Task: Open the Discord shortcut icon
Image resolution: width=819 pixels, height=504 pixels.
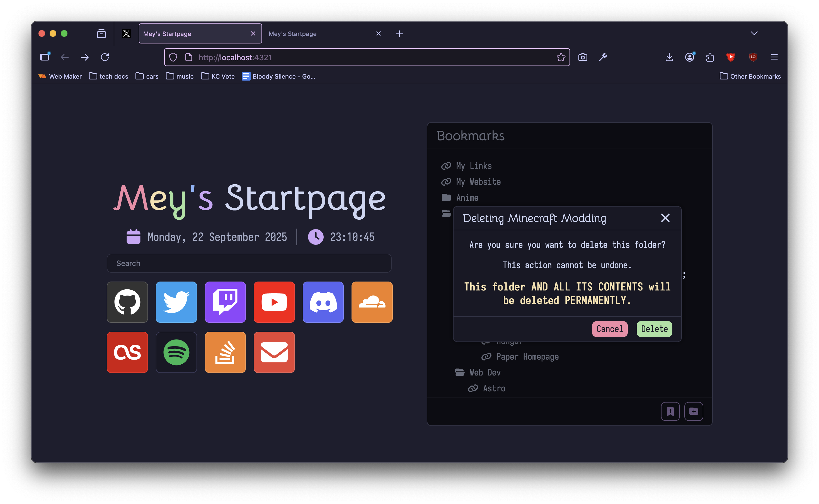Action: pyautogui.click(x=323, y=302)
